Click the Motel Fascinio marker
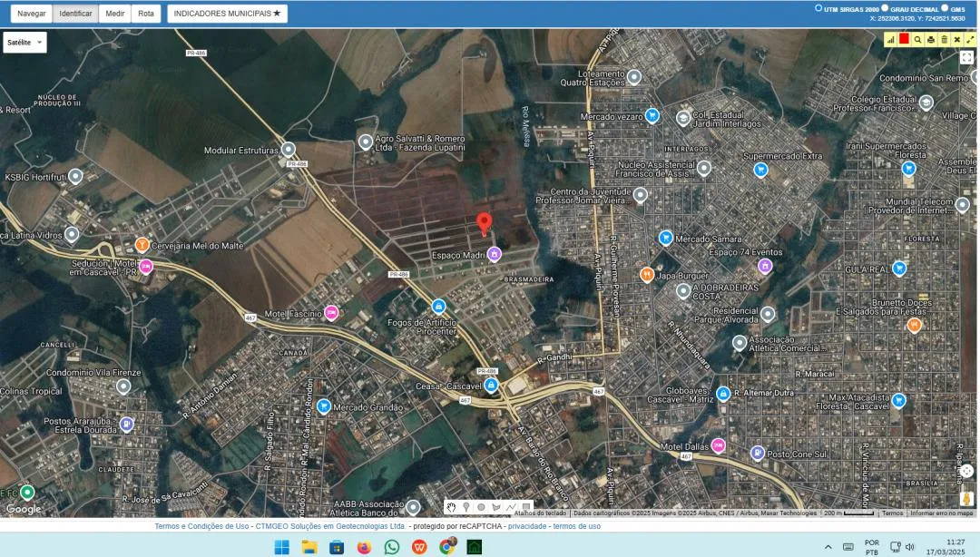 pos(331,312)
